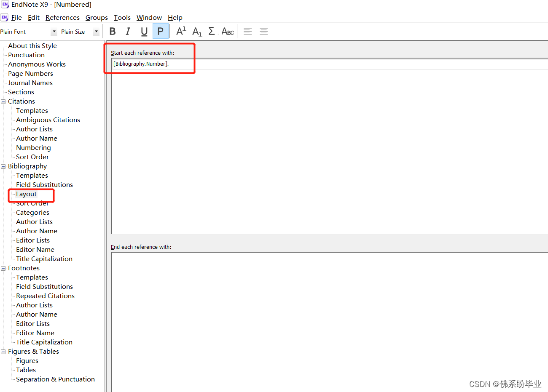Viewport: 548px width, 392px height.
Task: Open the Tools menu
Action: pyautogui.click(x=122, y=17)
